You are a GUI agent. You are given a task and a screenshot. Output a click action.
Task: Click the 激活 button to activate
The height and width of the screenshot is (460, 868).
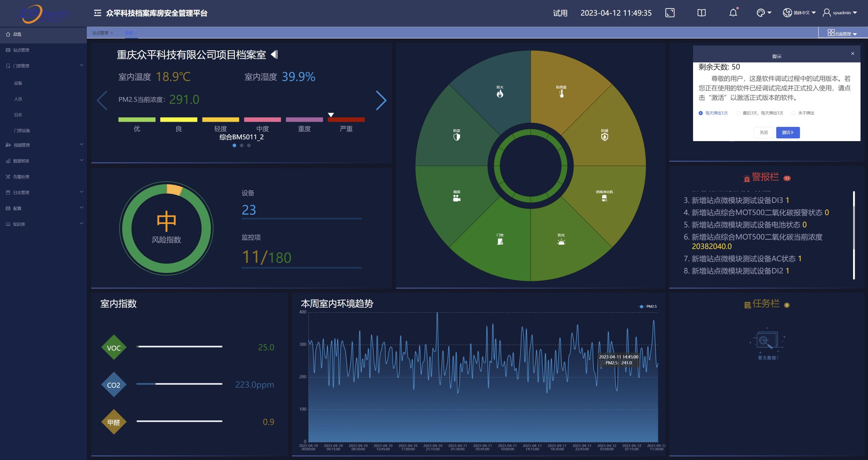788,132
